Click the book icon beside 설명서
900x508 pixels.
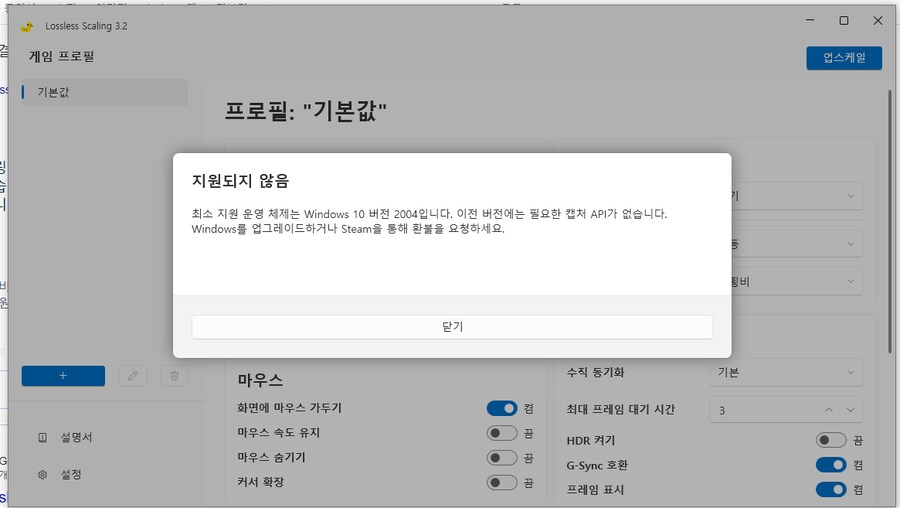tap(42, 437)
